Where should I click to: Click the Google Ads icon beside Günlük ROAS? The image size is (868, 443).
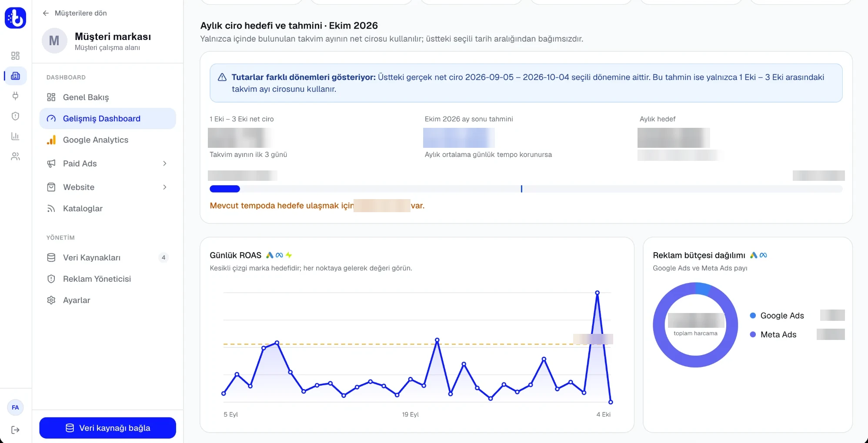270,255
